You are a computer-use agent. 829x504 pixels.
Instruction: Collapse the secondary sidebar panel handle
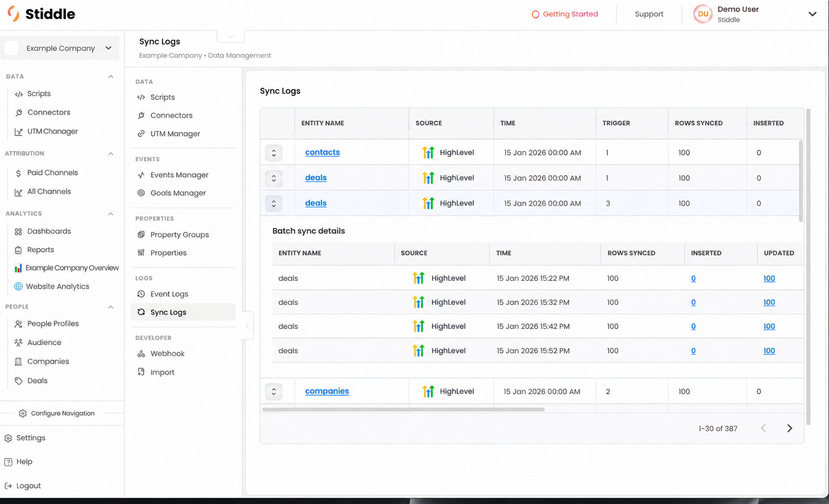[x=247, y=326]
